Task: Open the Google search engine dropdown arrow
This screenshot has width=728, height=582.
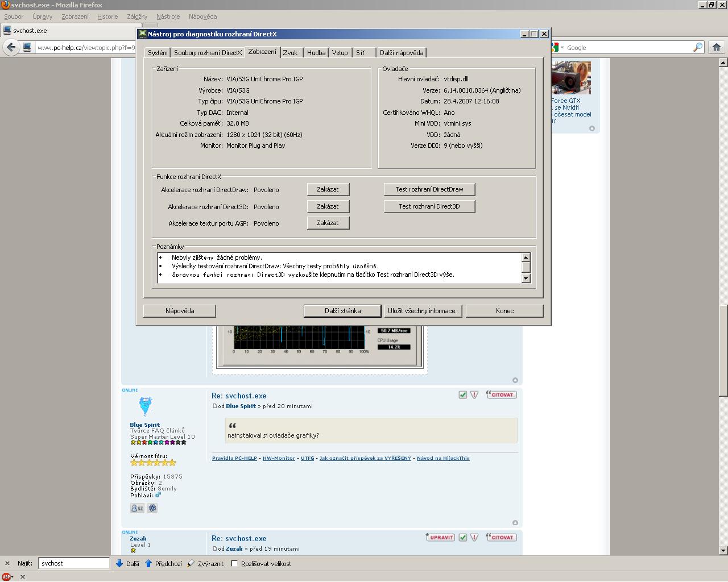Action: tap(562, 48)
